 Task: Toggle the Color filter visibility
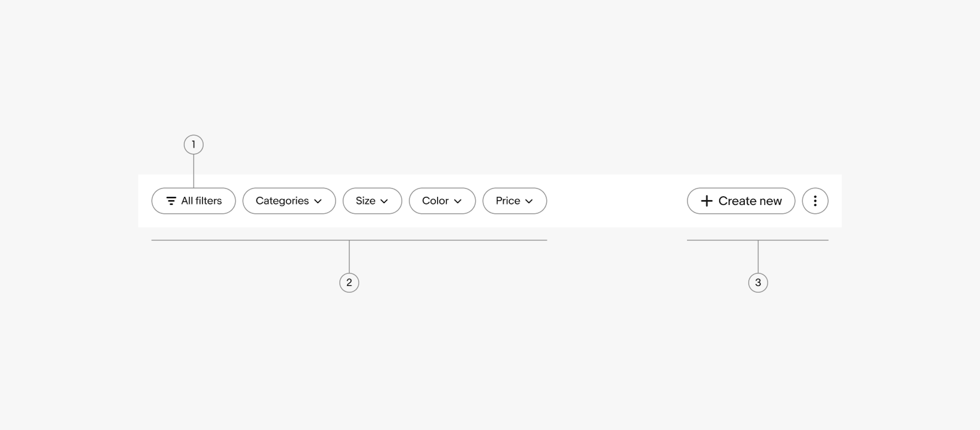(x=442, y=201)
